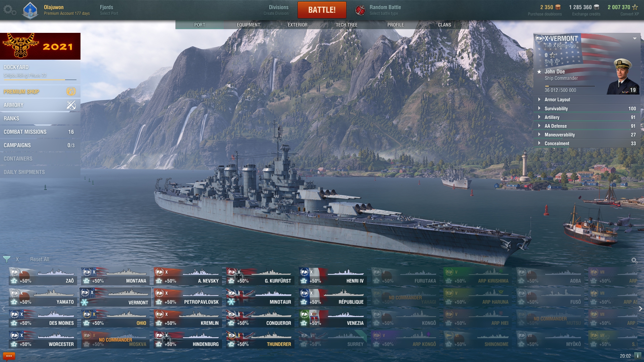Open the Equipment tab
Viewport: 644px width, 362px height.
pyautogui.click(x=249, y=25)
